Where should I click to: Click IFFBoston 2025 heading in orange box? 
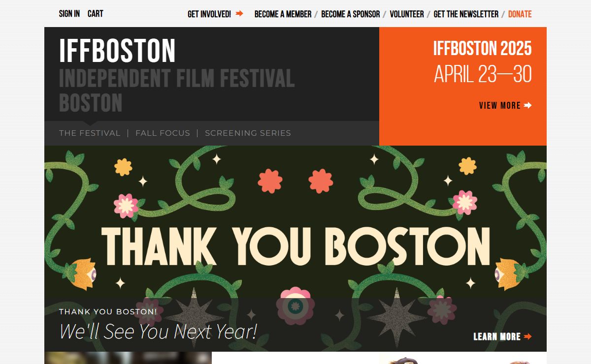coord(483,48)
